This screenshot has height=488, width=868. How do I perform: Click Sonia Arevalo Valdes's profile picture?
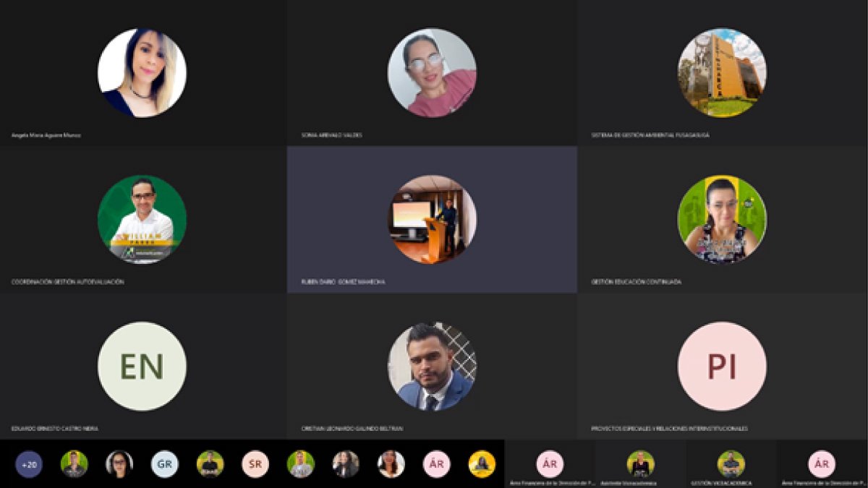432,73
